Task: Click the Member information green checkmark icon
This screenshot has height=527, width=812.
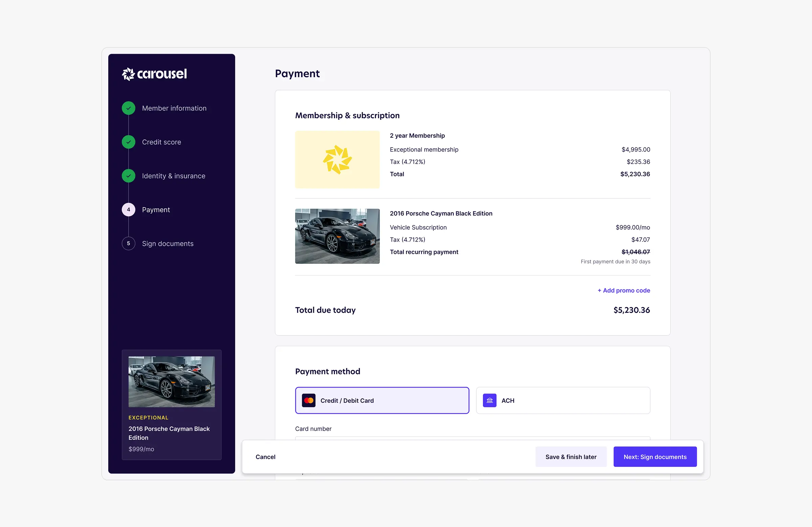Action: point(128,108)
